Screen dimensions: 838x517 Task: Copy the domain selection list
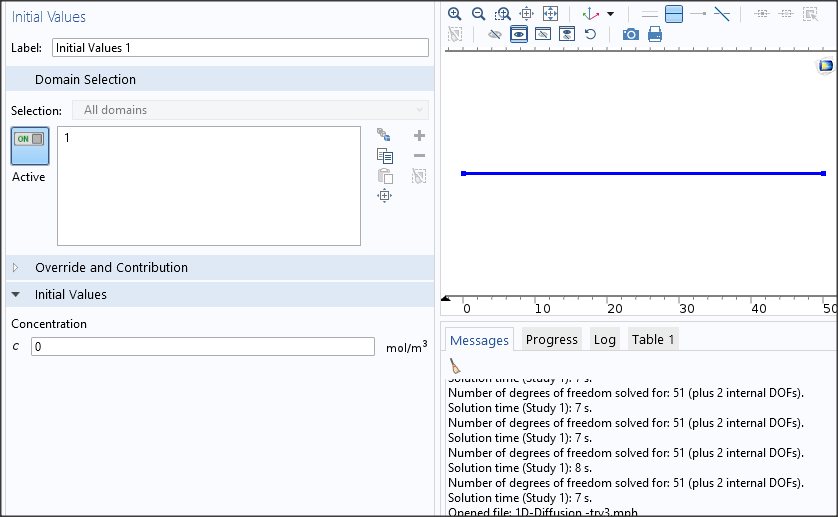point(385,156)
